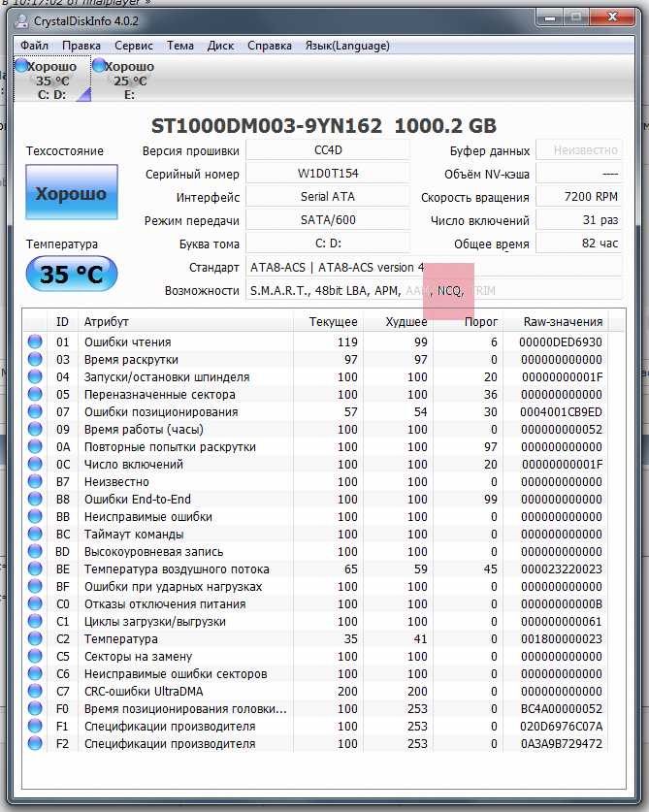Open the Язык(Language) menu
This screenshot has width=649, height=812.
[x=347, y=46]
